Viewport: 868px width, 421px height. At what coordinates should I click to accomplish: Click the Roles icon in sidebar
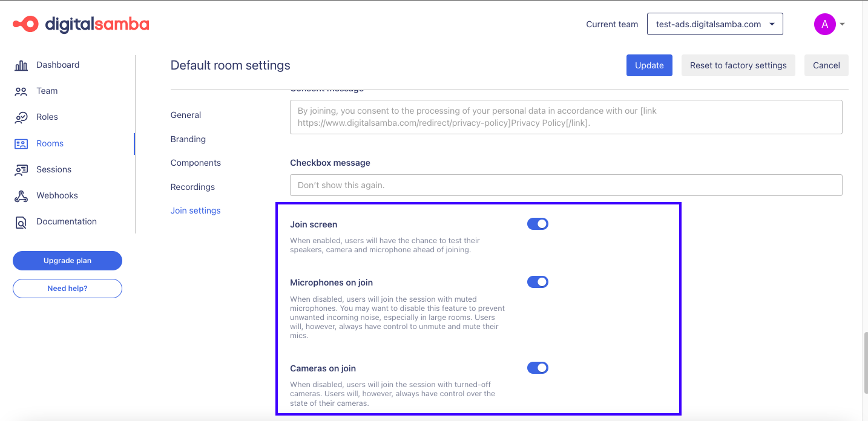[x=21, y=117]
